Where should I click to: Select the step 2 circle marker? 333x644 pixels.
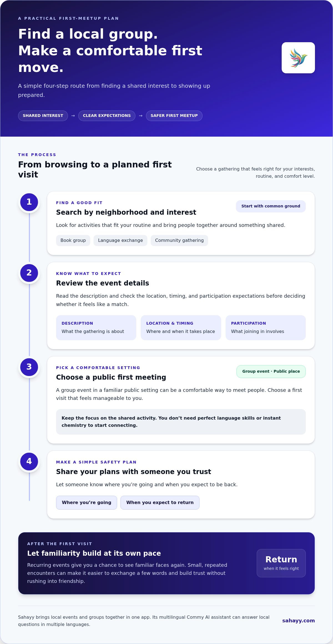[29, 273]
